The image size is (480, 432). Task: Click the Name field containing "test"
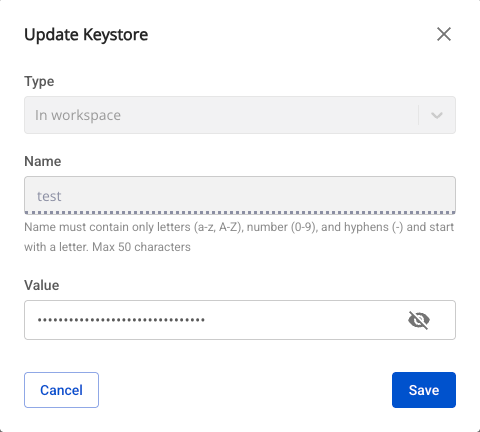[240, 195]
